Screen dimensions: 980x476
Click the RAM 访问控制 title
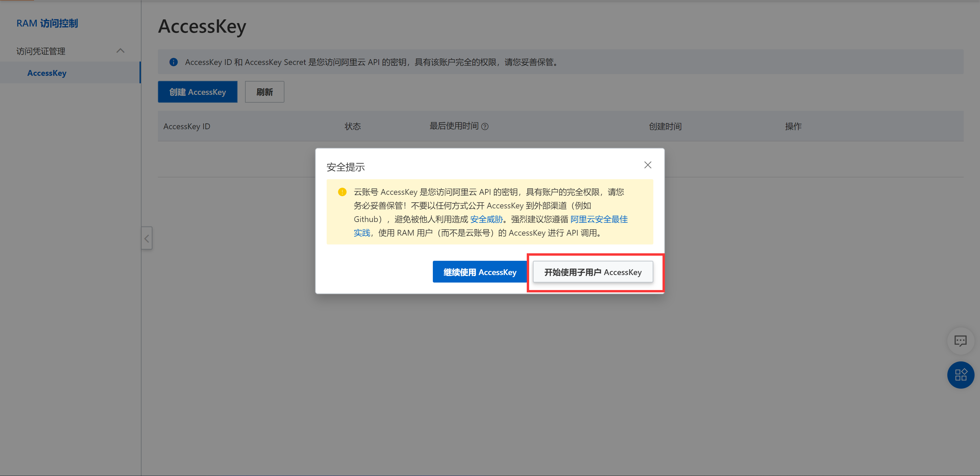point(47,23)
